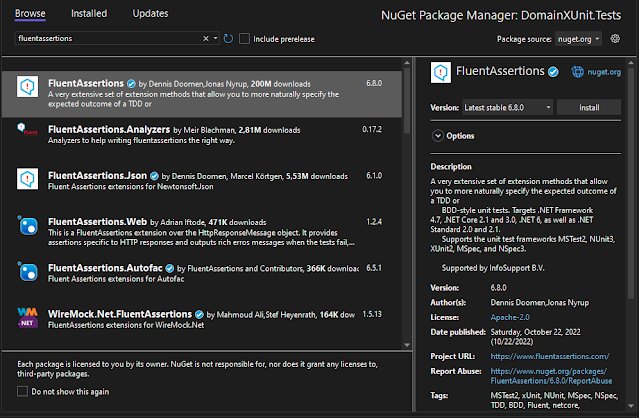Clear the fluentassertions search text

click(206, 38)
